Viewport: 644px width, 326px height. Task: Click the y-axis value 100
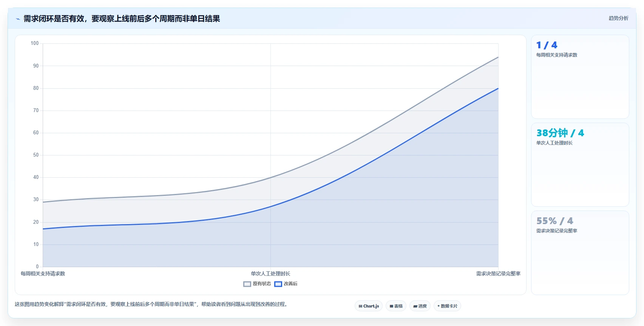pyautogui.click(x=35, y=43)
